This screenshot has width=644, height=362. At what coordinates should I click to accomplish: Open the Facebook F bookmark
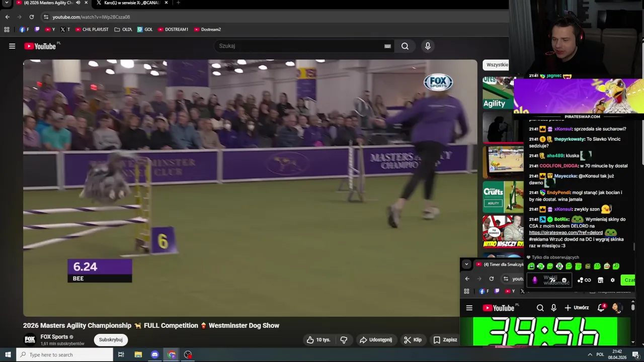tap(24, 30)
